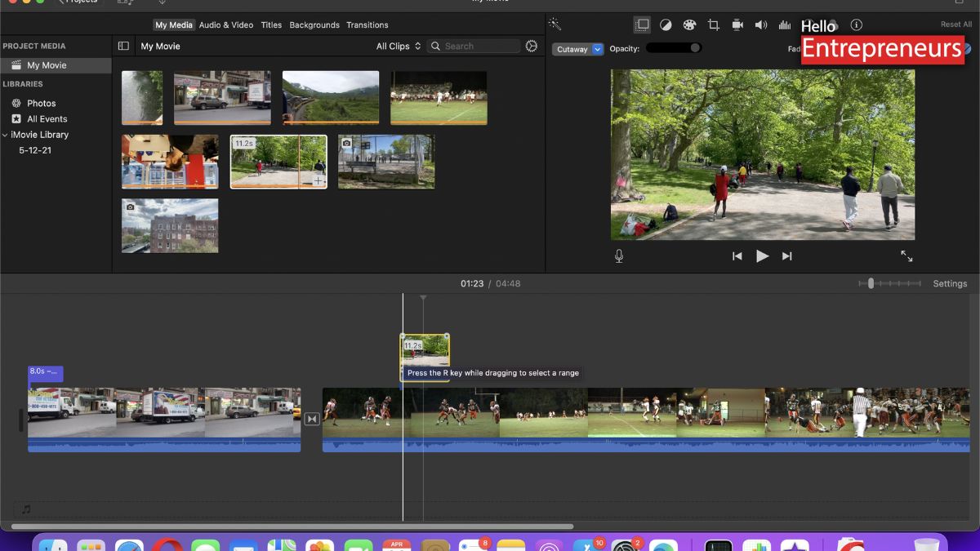Screen dimensions: 980x551
Task: Play the preview video
Action: tap(762, 256)
